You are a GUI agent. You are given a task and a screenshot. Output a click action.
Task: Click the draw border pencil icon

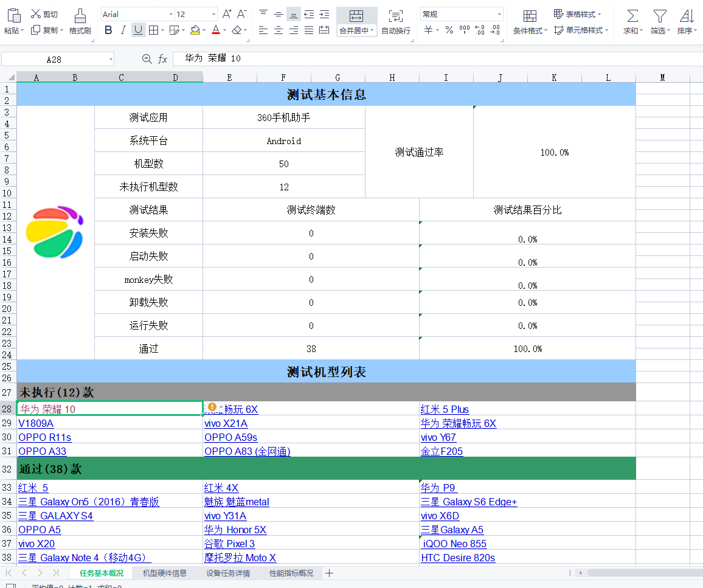pyautogui.click(x=174, y=30)
